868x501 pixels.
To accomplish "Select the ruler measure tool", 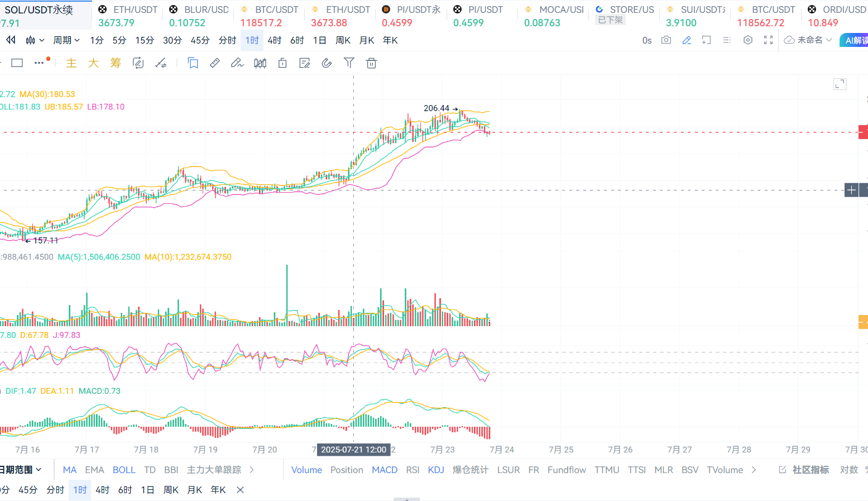I will (x=215, y=63).
